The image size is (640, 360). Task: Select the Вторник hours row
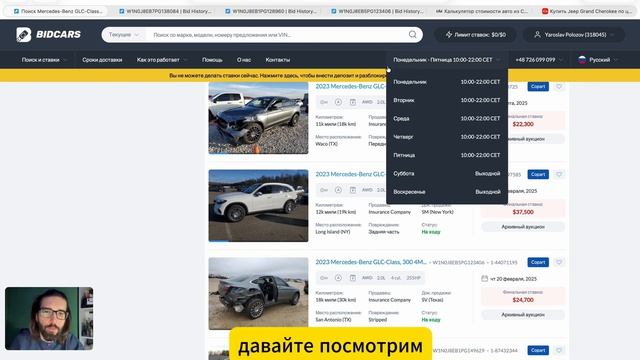pos(447,100)
